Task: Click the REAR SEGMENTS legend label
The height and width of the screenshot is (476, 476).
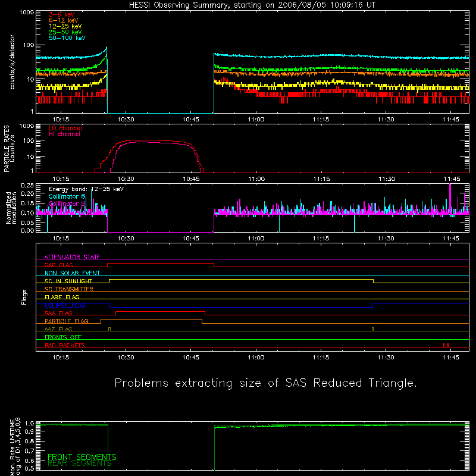Action: pyautogui.click(x=79, y=464)
